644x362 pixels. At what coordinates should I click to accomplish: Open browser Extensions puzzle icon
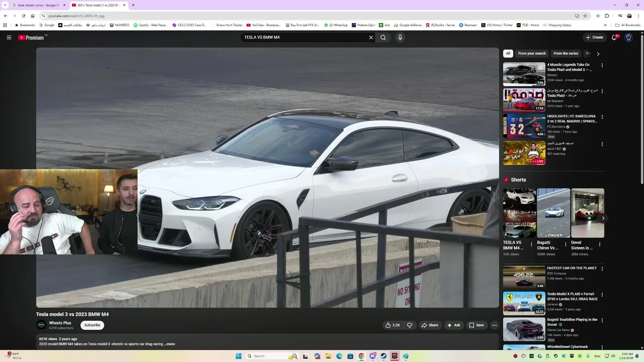607,16
